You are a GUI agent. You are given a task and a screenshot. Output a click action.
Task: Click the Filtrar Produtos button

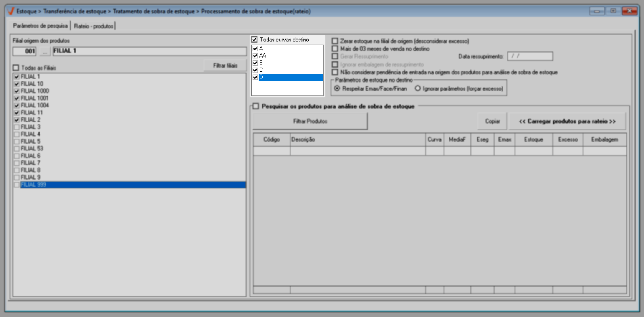(x=310, y=121)
